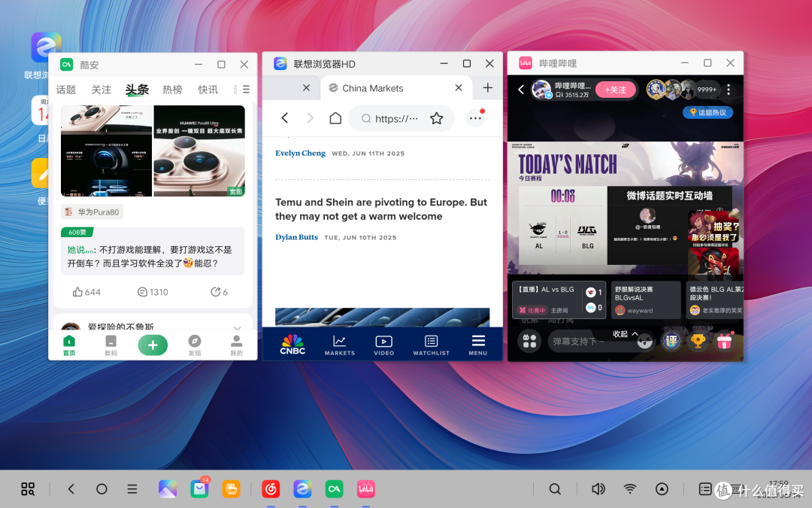
Task: Open the gift box icon
Action: (725, 341)
